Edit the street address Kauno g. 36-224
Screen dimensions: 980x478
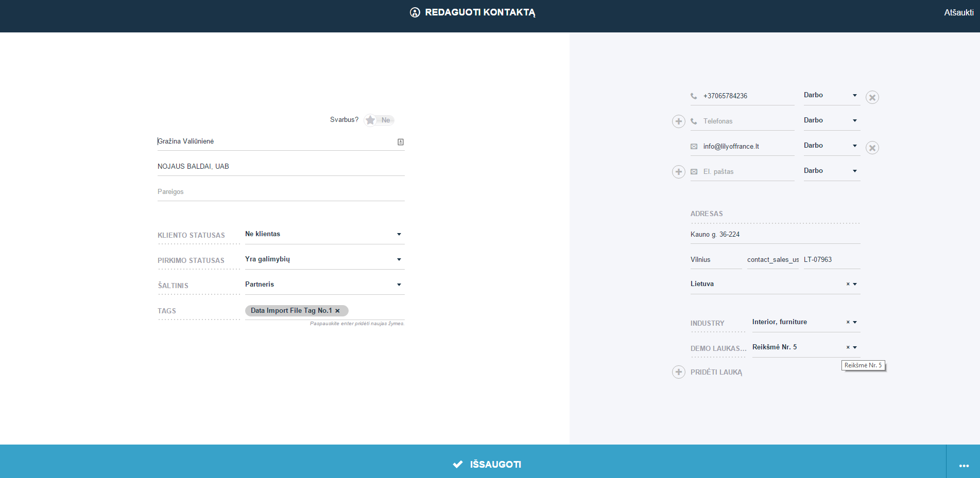point(775,235)
